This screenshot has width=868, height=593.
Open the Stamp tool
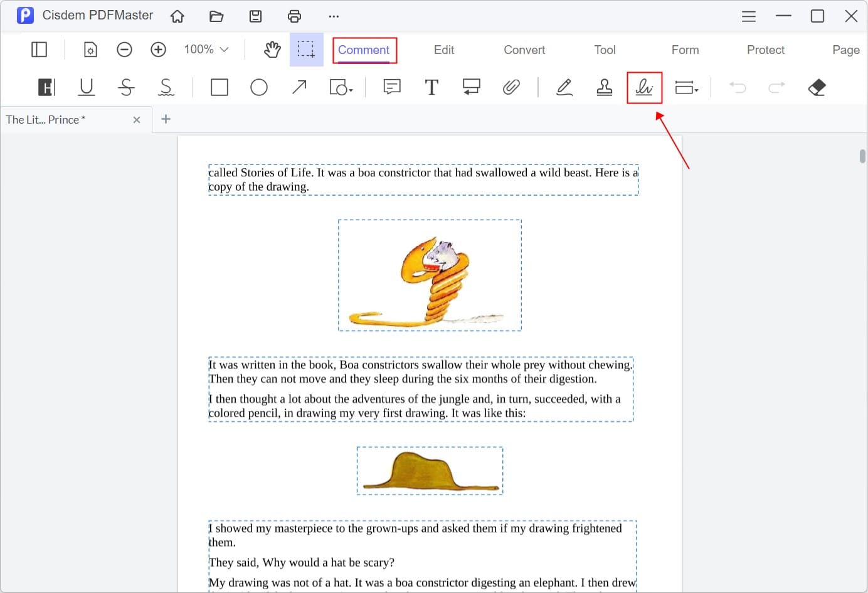[x=604, y=87]
